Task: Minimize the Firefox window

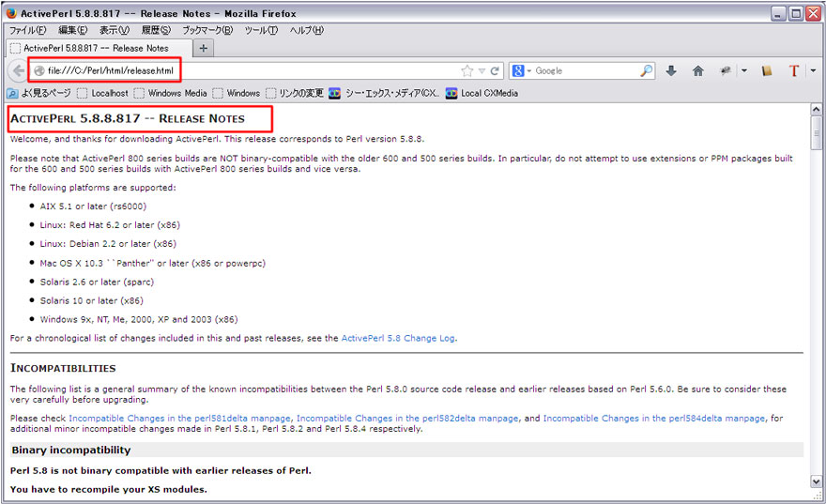Action: pyautogui.click(x=778, y=14)
